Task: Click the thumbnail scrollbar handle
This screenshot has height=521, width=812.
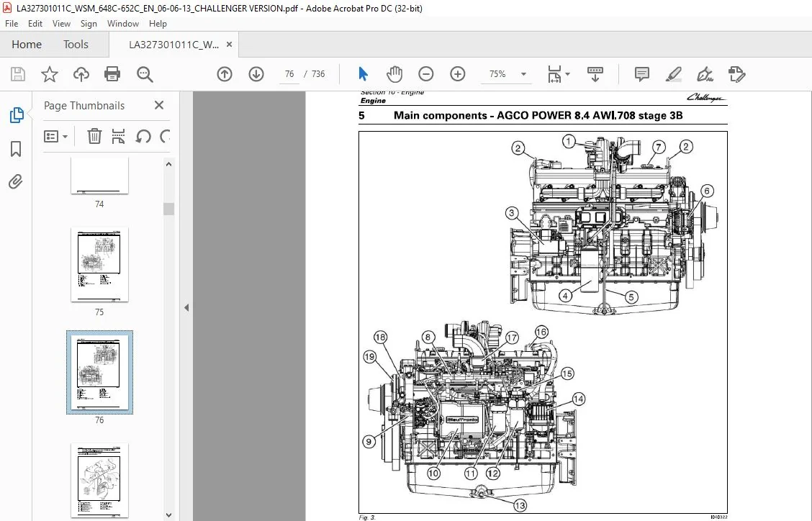Action: (168, 209)
